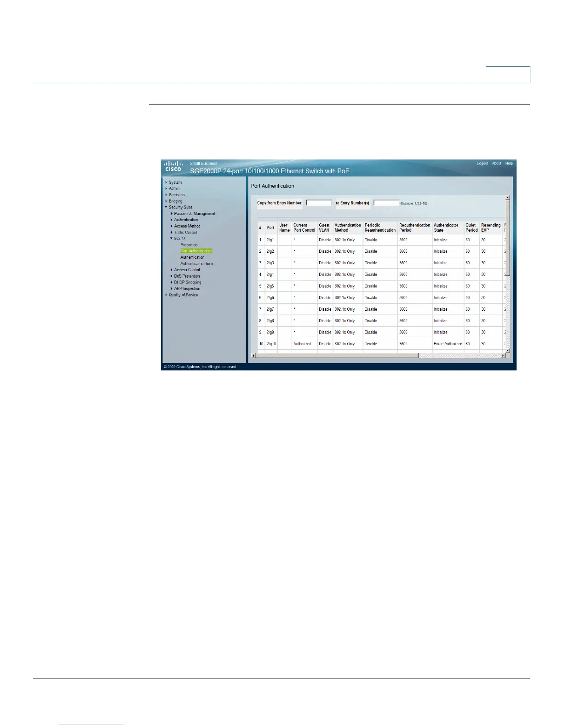This screenshot has width=563, height=728.
Task: Open Passwords Management
Action: coord(195,214)
